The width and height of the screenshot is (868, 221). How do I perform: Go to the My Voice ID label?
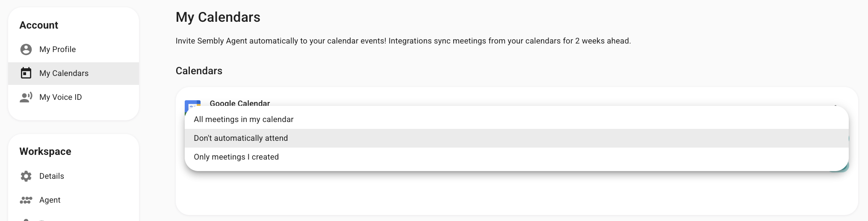[60, 97]
